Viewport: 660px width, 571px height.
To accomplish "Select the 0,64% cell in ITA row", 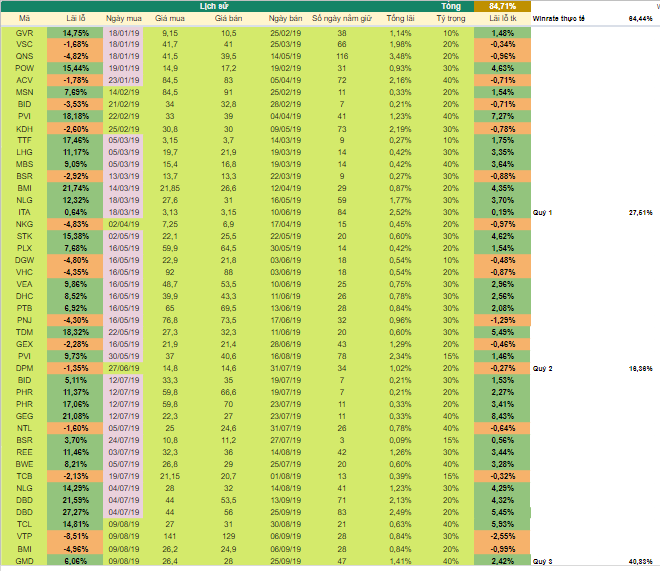I will click(75, 212).
